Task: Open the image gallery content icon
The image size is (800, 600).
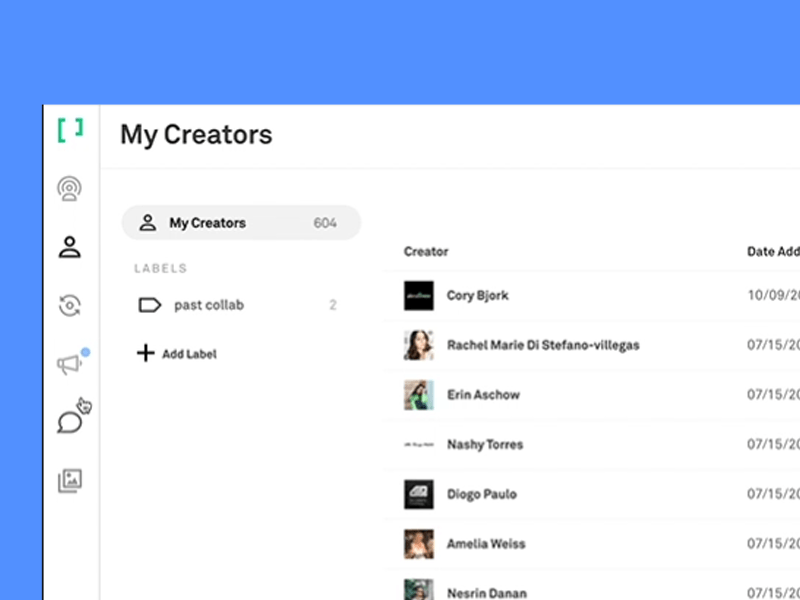Action: pos(69,481)
